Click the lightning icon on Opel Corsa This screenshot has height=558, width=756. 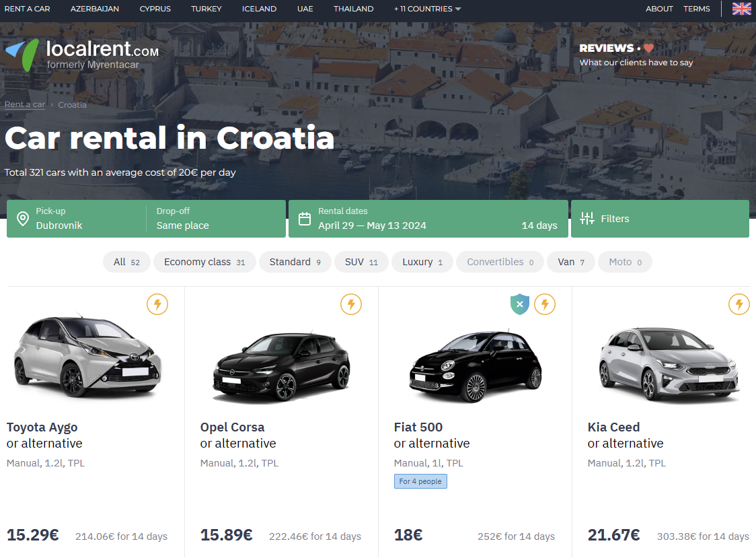[x=351, y=304]
